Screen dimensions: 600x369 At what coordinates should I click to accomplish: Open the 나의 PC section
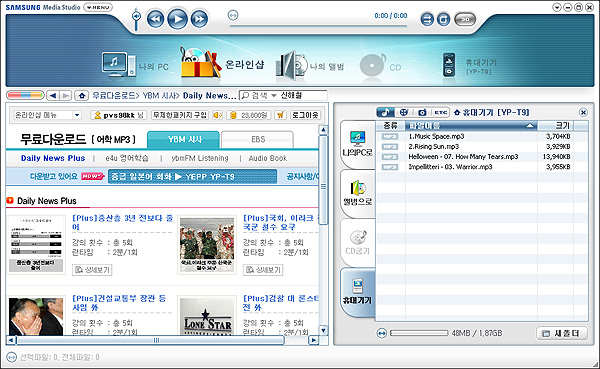(135, 65)
